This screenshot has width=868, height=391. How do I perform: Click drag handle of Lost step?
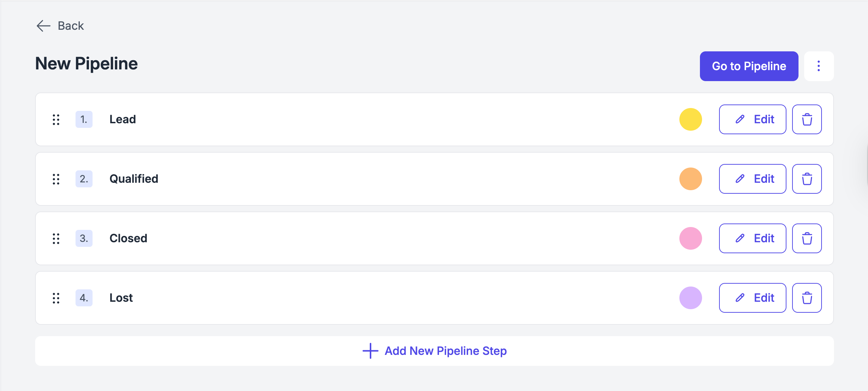click(x=56, y=298)
